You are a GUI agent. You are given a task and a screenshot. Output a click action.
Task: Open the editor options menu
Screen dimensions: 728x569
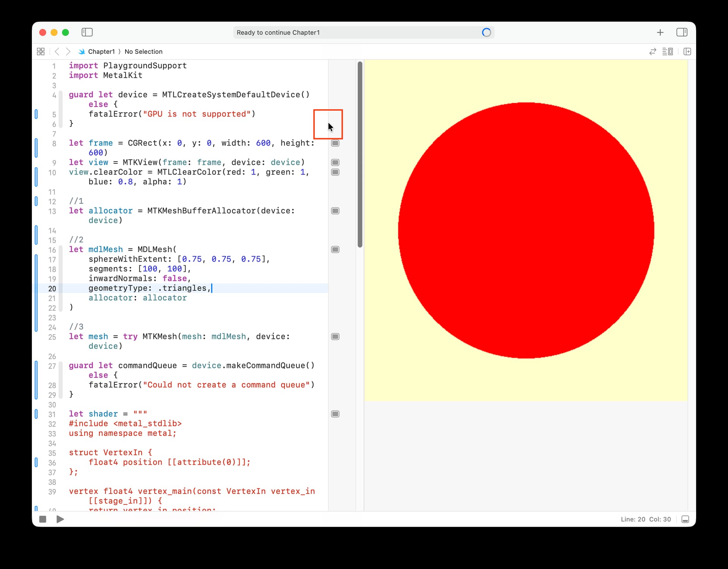pyautogui.click(x=667, y=52)
